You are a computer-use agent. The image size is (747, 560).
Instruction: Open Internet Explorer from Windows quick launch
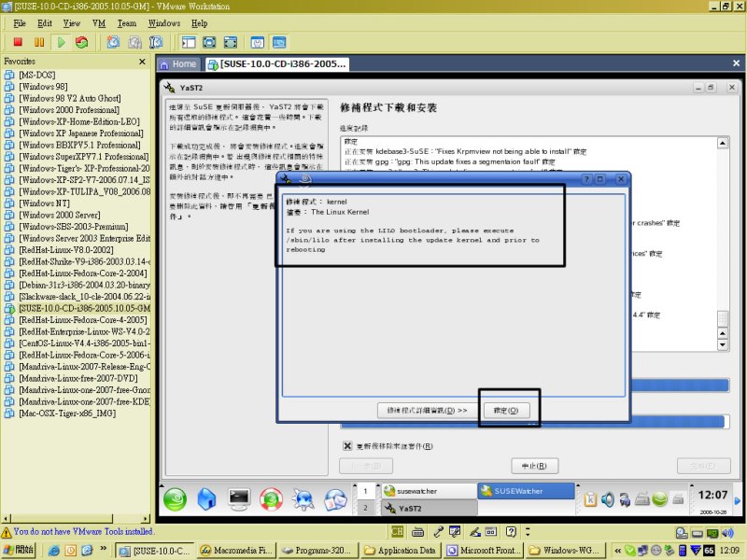coord(54,551)
